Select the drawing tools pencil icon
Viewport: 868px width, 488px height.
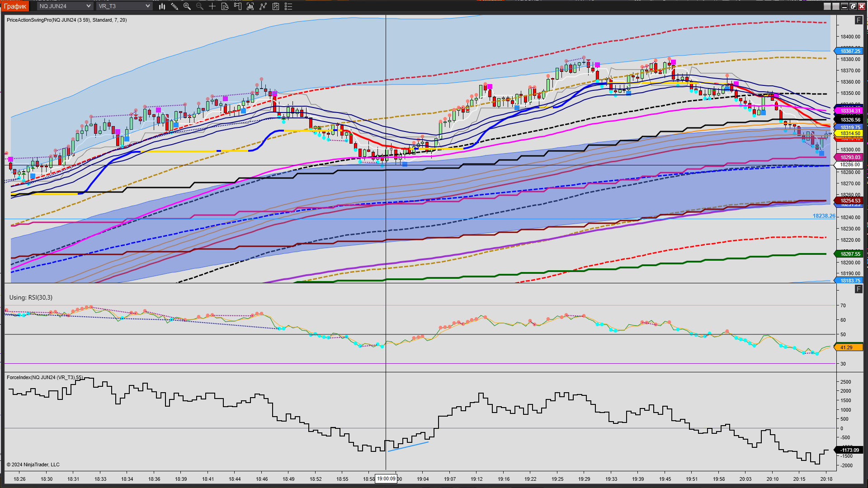[175, 6]
